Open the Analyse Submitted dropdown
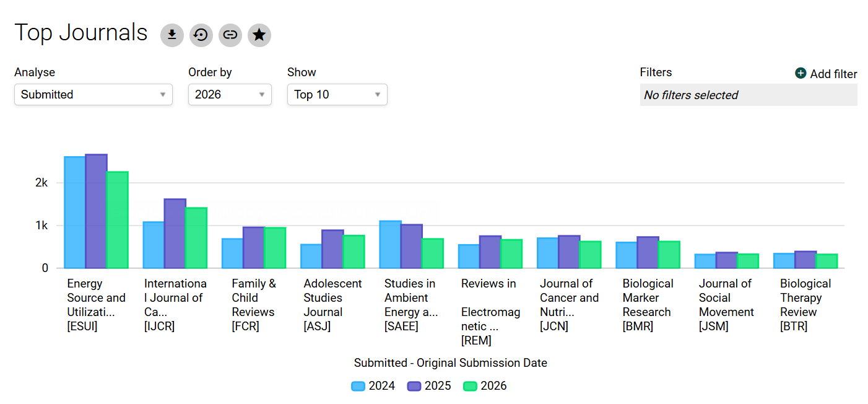This screenshot has width=868, height=404. pos(93,94)
